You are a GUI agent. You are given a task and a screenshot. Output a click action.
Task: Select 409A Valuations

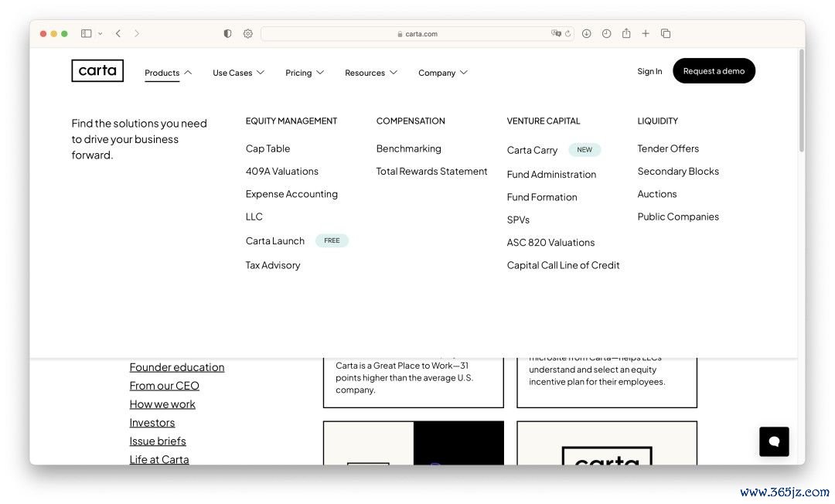[281, 172]
